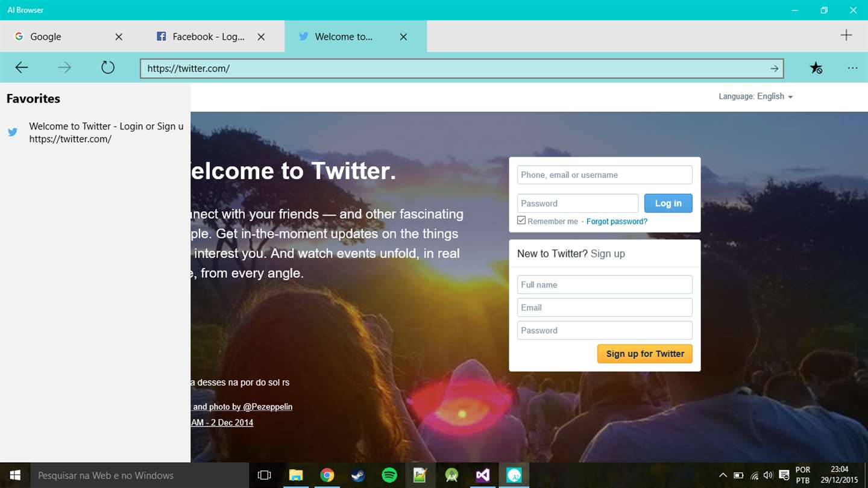The image size is (868, 488).
Task: Click the signup Password field
Action: pos(605,330)
